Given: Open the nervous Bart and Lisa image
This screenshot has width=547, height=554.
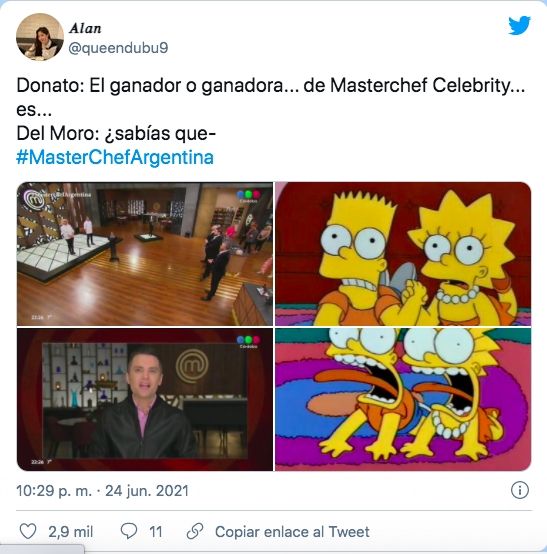Looking at the screenshot, I should point(403,254).
